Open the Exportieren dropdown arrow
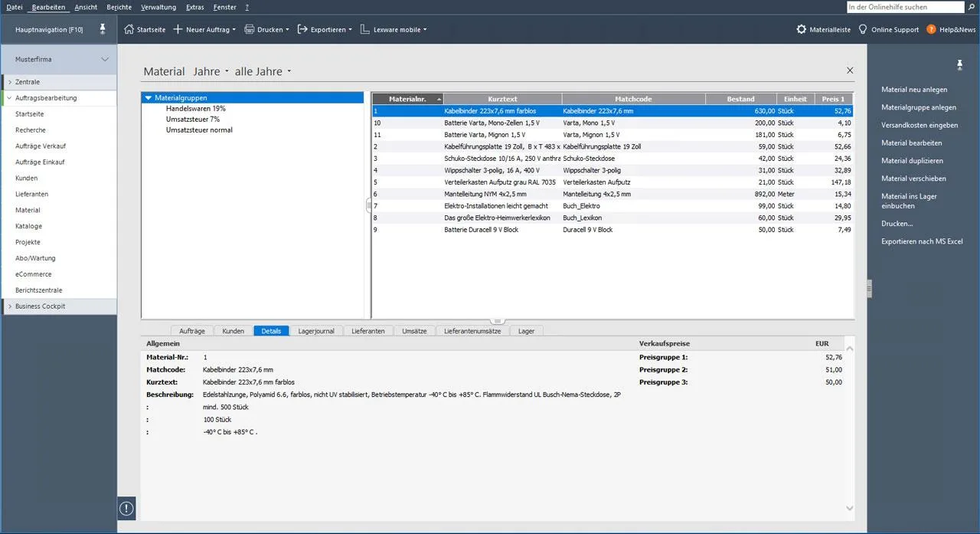This screenshot has width=980, height=534. [350, 30]
